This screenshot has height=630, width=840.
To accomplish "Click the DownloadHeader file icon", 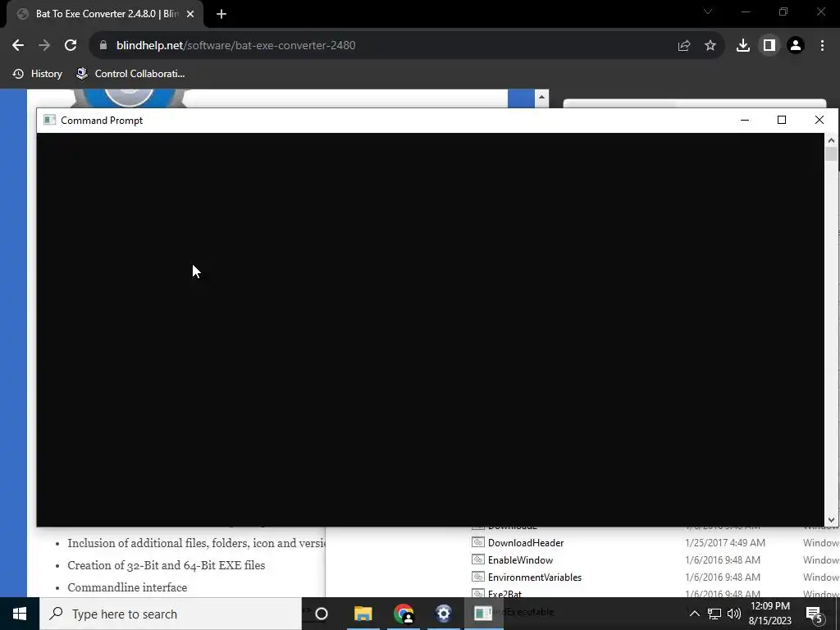I will pos(478,542).
